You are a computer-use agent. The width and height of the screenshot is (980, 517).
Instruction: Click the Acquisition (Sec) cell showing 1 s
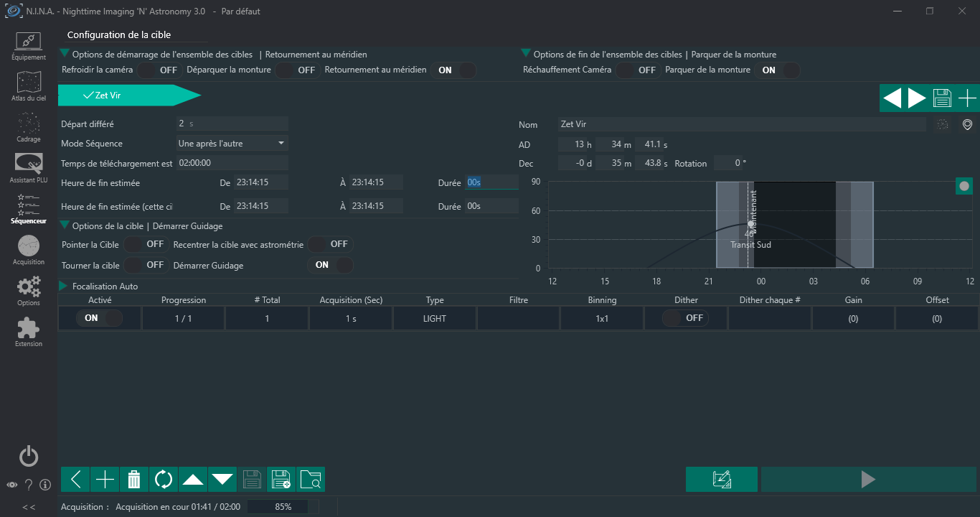351,318
